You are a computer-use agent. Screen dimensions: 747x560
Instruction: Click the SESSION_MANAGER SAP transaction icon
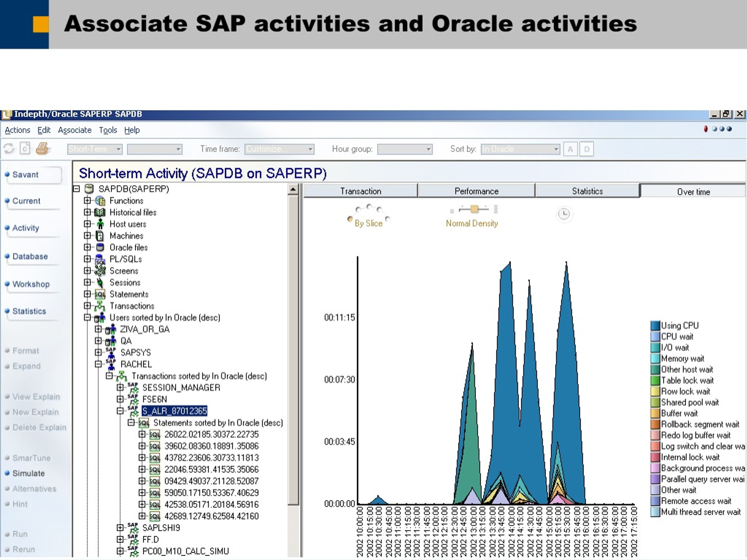(133, 388)
